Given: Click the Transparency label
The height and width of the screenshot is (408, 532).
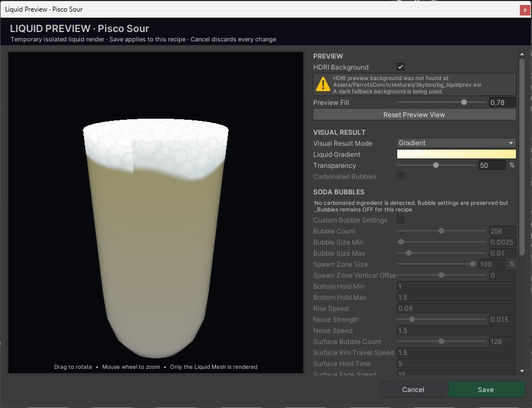Looking at the screenshot, I should 335,166.
